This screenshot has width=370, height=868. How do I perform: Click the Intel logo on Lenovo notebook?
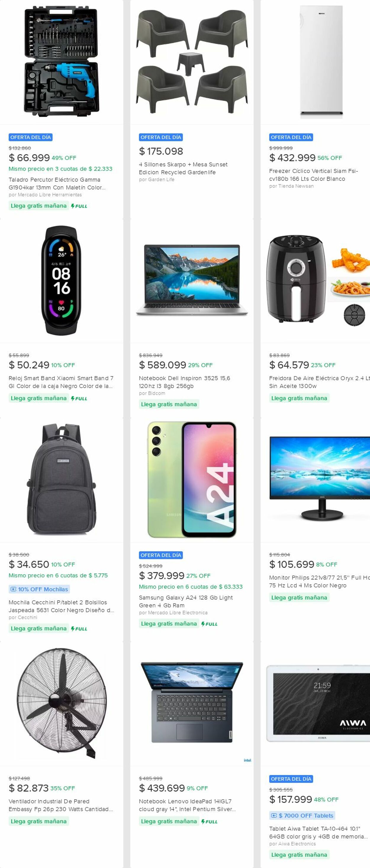coord(247,760)
